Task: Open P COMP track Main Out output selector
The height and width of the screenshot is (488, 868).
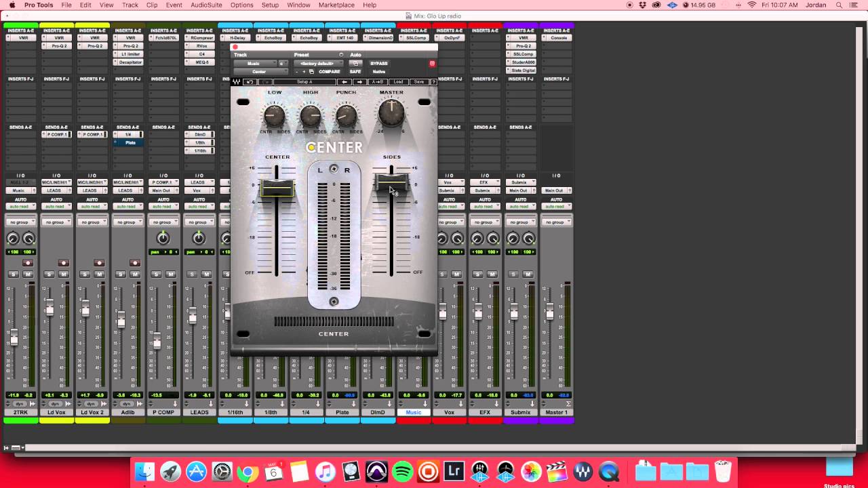Action: [x=163, y=190]
